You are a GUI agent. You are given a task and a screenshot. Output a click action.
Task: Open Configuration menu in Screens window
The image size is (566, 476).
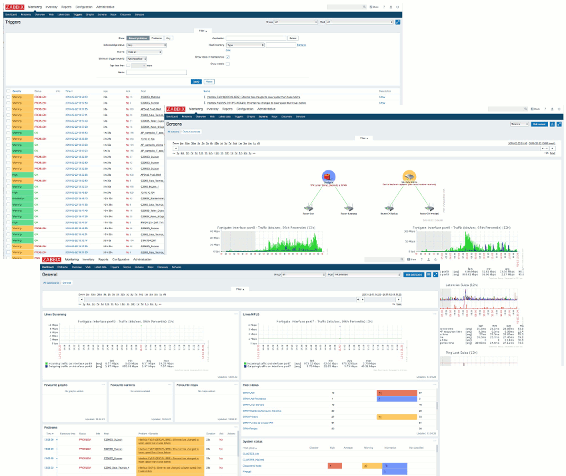point(245,109)
